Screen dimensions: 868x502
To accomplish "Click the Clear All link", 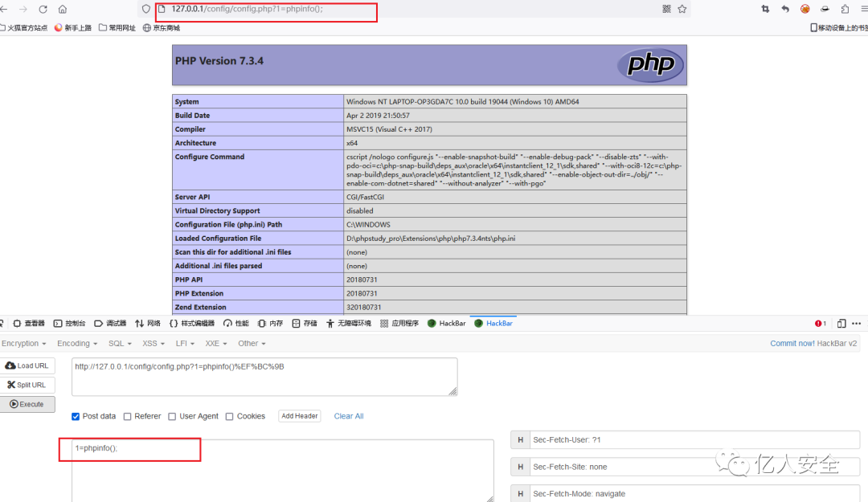I will point(349,416).
